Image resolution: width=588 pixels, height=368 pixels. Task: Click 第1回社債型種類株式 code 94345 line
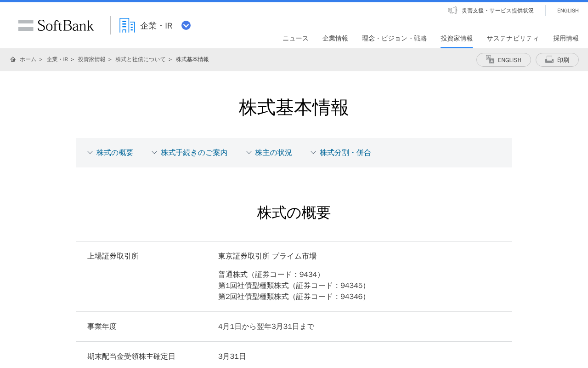pyautogui.click(x=294, y=286)
